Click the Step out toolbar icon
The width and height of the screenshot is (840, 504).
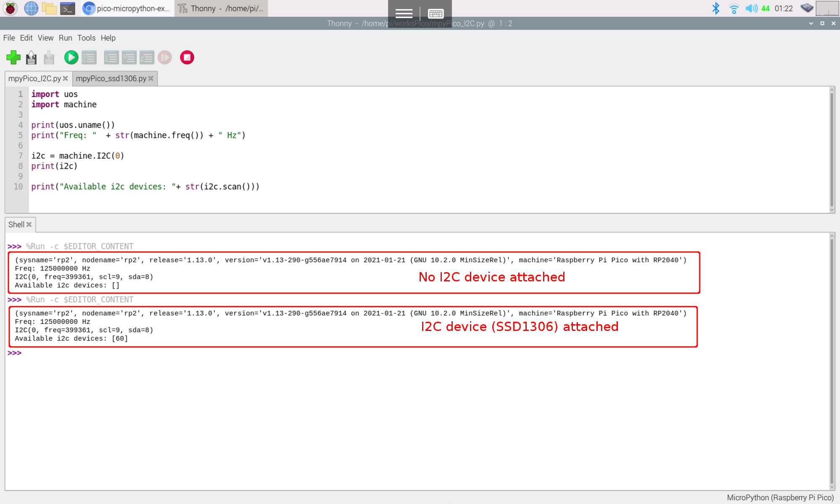[147, 58]
